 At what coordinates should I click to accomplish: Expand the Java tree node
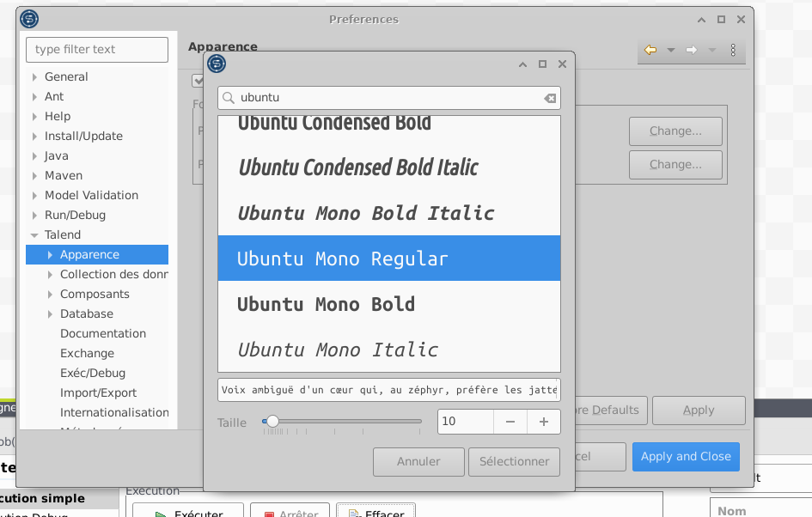point(34,155)
